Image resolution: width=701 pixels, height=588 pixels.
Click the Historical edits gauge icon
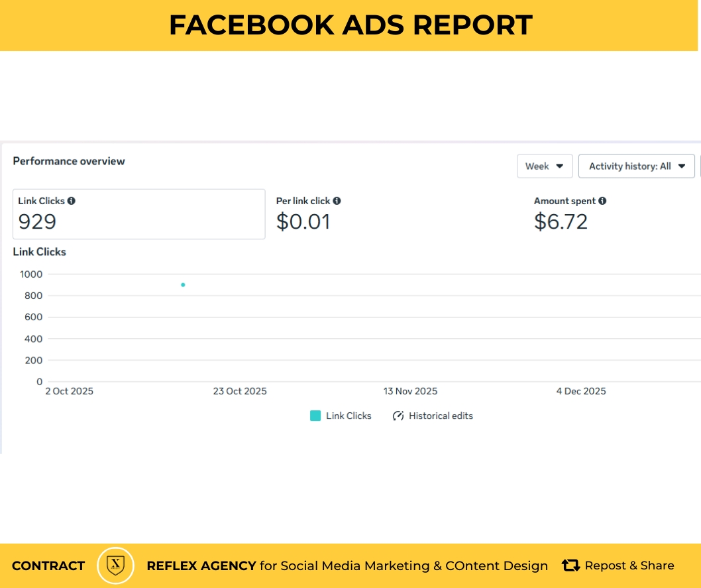tap(398, 416)
